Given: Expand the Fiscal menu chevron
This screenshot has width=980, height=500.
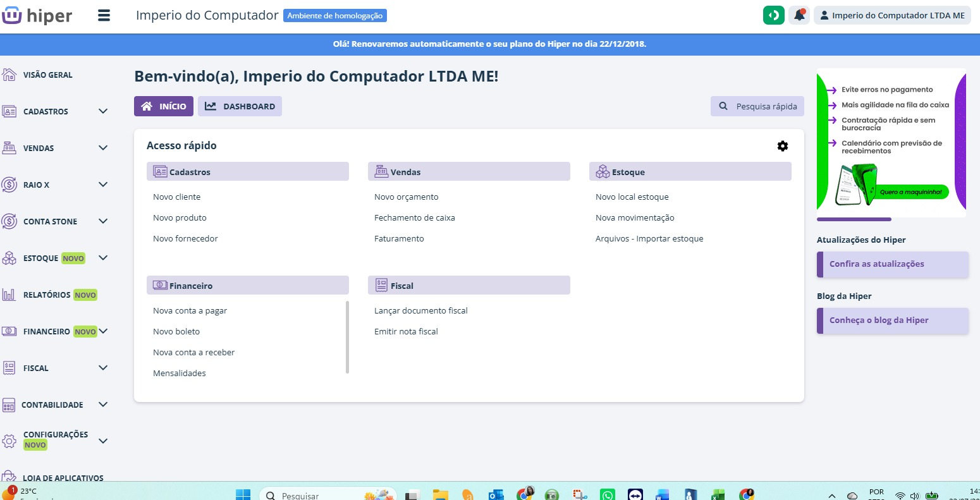Looking at the screenshot, I should pyautogui.click(x=103, y=368).
